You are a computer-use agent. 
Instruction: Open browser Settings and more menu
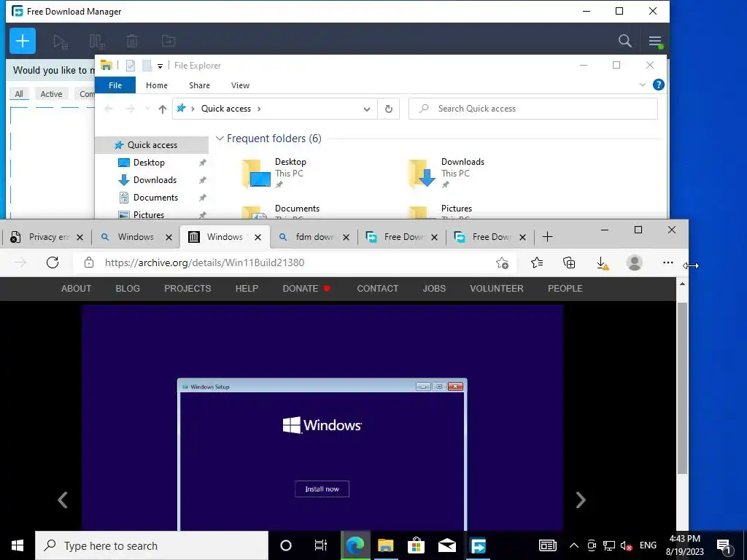668,262
